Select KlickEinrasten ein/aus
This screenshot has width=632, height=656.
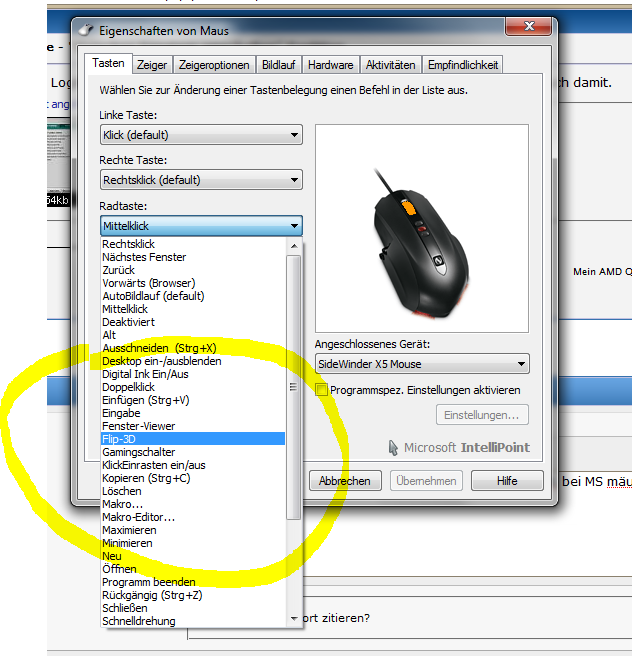click(193, 465)
